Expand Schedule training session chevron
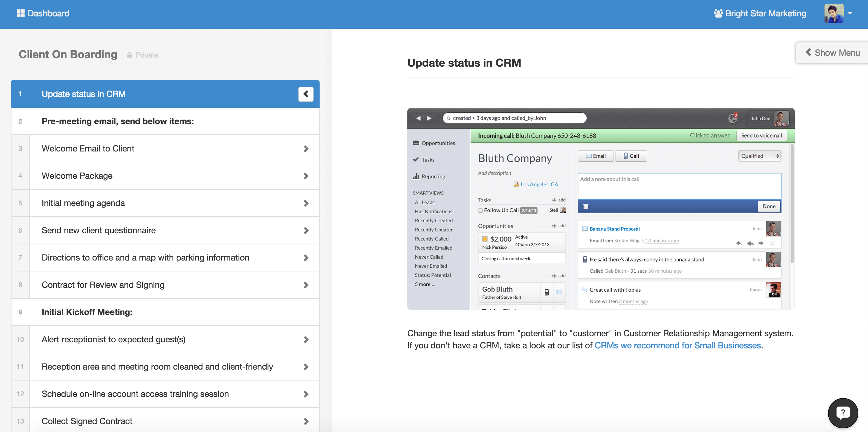This screenshot has height=432, width=868. [x=306, y=394]
